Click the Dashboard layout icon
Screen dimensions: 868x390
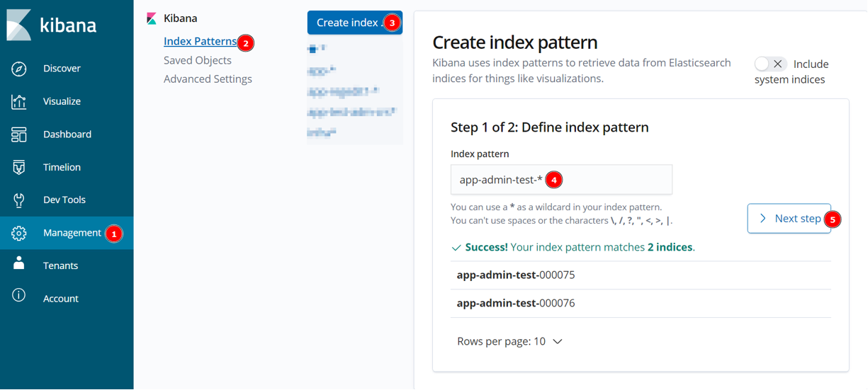[x=19, y=134]
